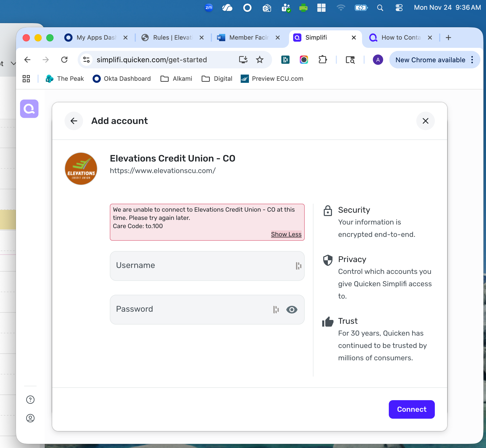
Task: Reload the Simplifi page
Action: point(64,60)
